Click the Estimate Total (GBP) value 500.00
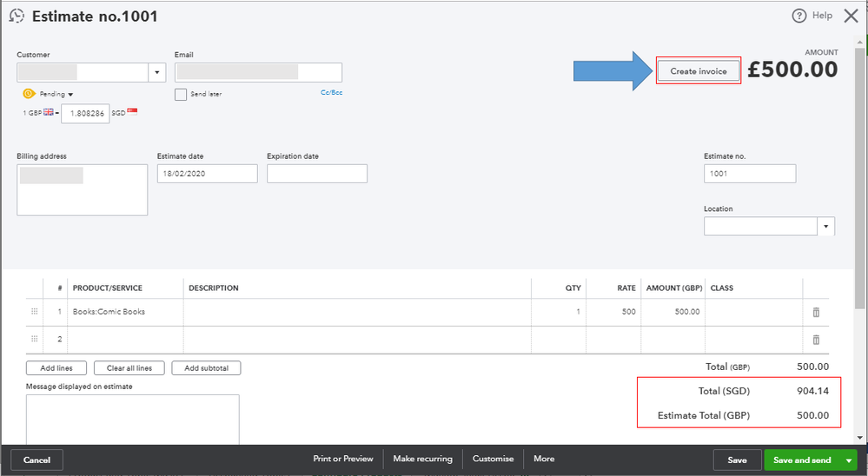Viewport: 868px width, 476px height. 812,416
